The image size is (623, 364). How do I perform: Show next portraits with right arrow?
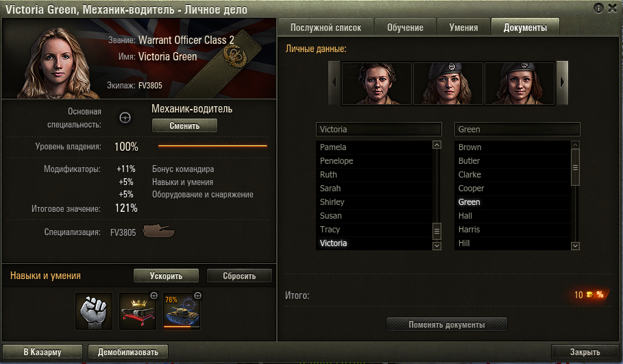click(x=562, y=83)
